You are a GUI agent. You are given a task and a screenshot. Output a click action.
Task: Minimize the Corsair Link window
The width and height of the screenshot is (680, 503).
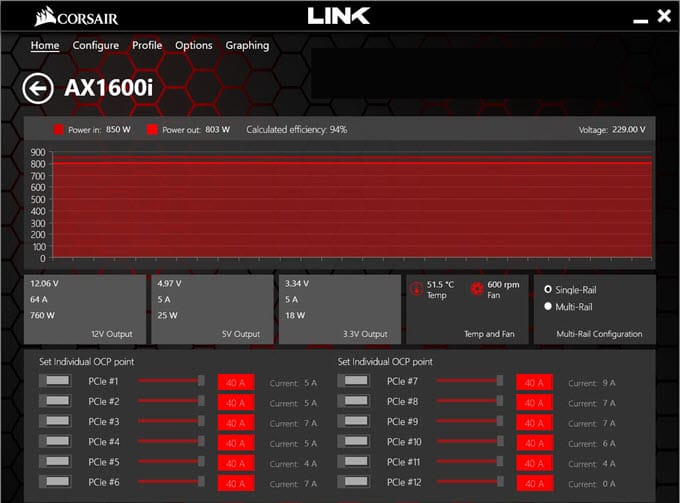point(641,20)
